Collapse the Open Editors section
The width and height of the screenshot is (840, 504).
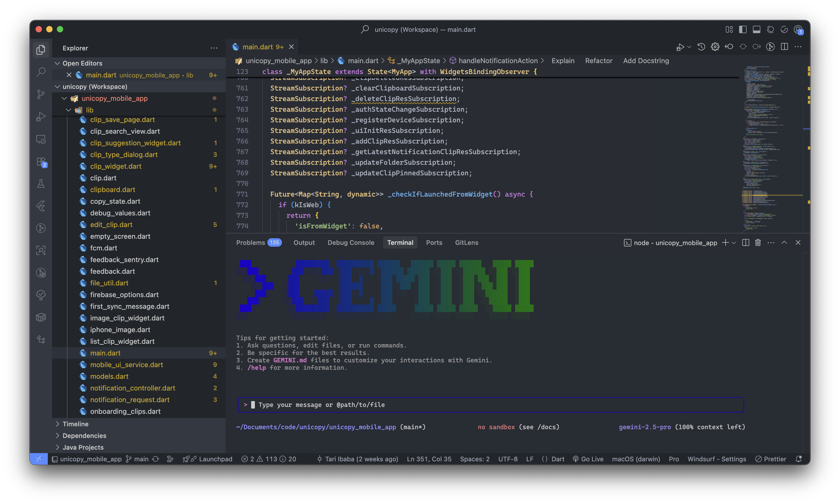pos(57,63)
